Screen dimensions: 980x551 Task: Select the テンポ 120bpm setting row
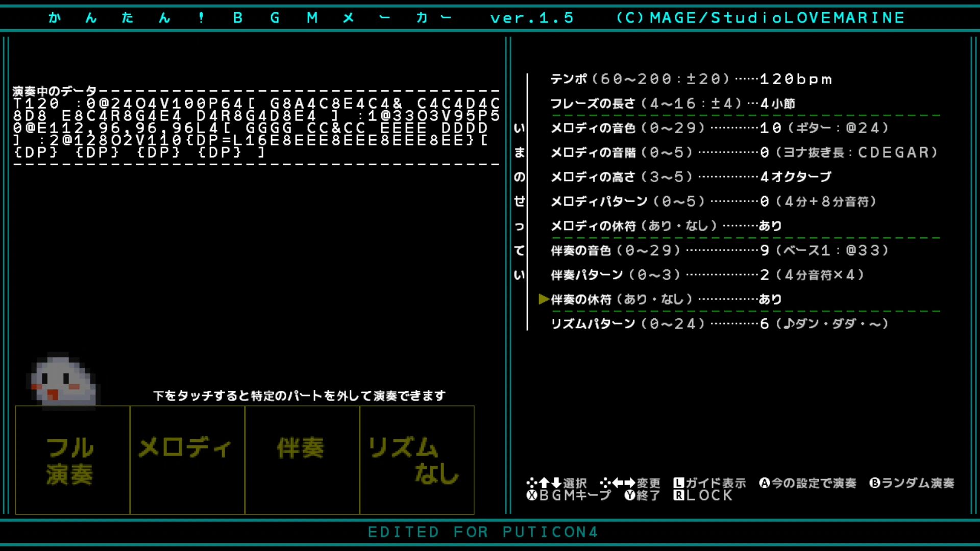pyautogui.click(x=692, y=79)
